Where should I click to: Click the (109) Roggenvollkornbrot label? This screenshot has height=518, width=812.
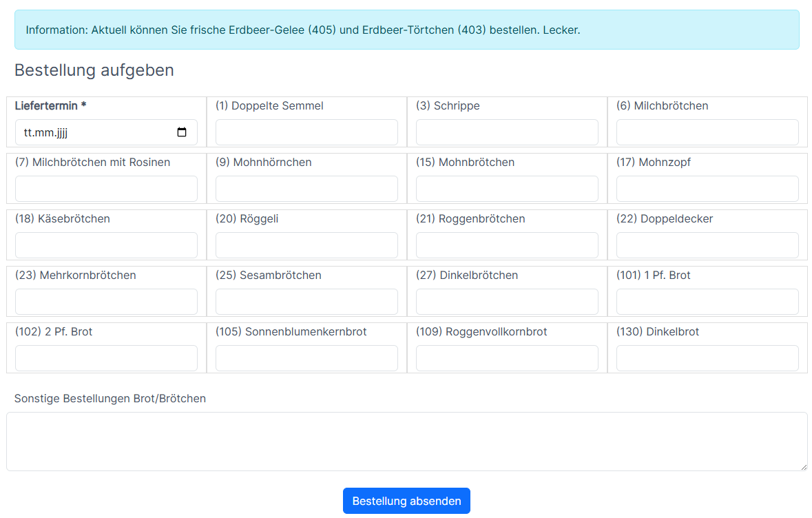coord(481,331)
